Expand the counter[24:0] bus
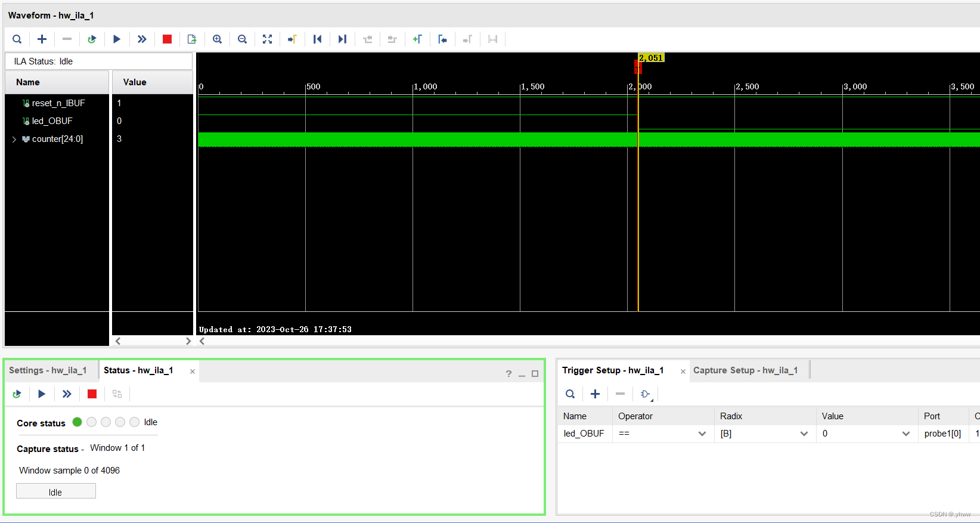 pos(14,139)
